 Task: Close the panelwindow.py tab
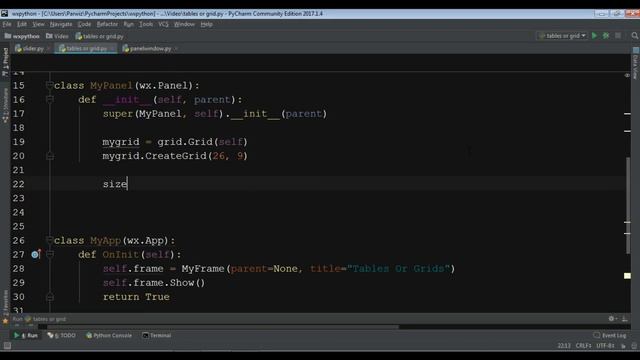tap(176, 49)
